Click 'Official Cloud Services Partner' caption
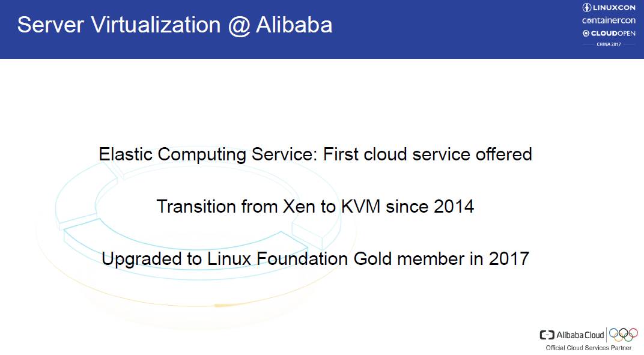Image resolution: width=644 pixels, height=355 pixels. coord(588,348)
